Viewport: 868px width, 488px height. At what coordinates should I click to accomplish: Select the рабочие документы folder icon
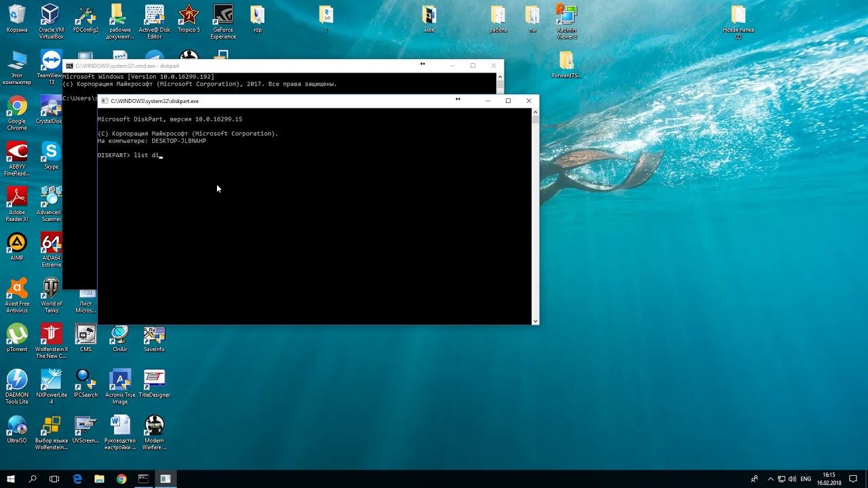120,22
